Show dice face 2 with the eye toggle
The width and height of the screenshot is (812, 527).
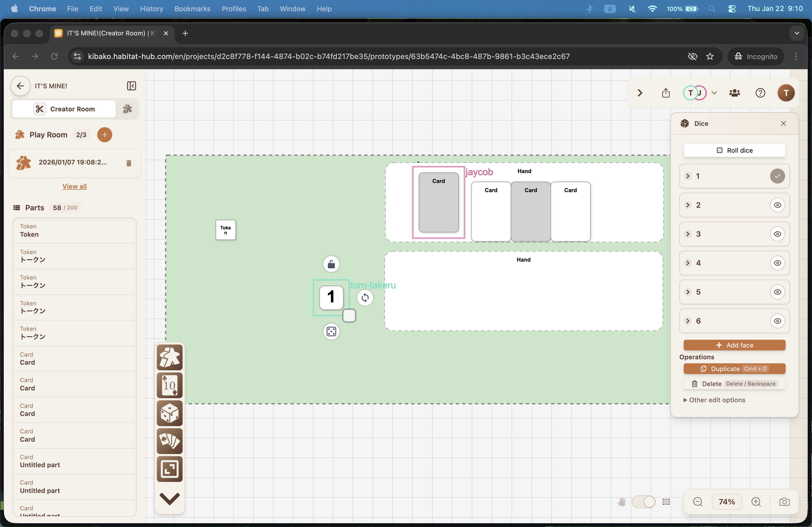tap(777, 205)
